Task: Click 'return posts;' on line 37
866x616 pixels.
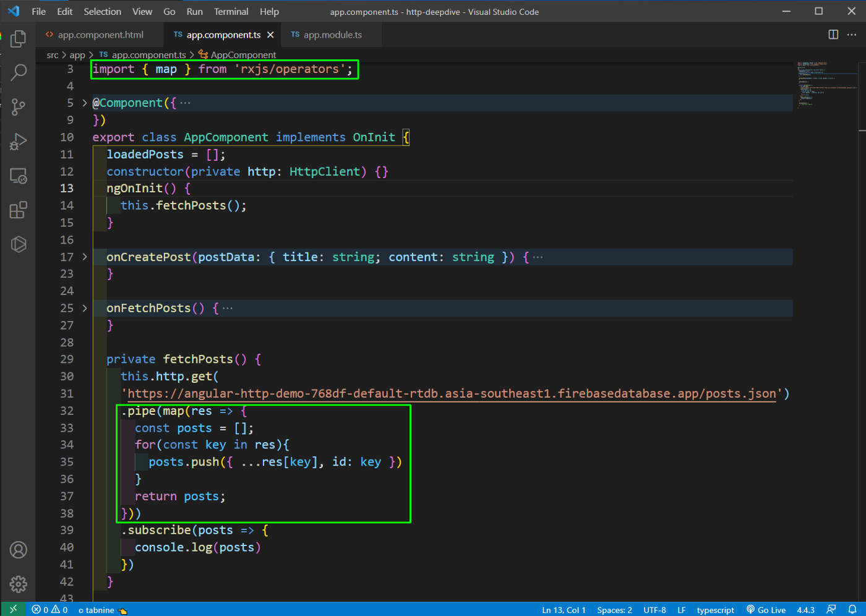Action: (x=180, y=496)
